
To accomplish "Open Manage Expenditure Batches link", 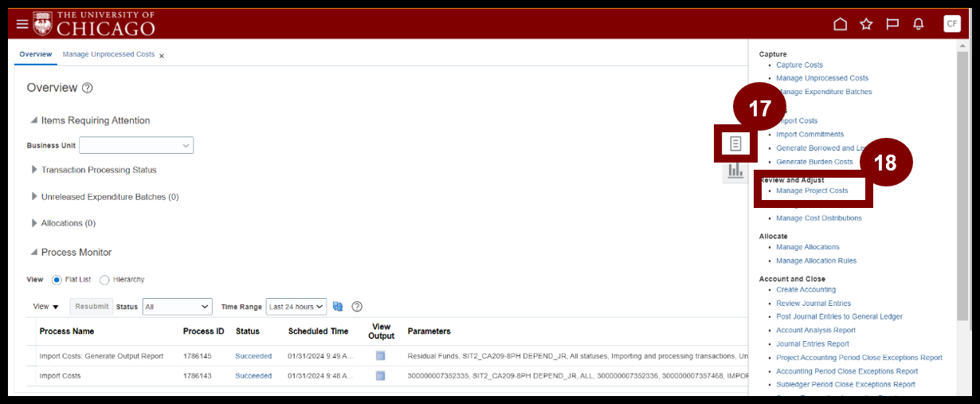I will [824, 92].
